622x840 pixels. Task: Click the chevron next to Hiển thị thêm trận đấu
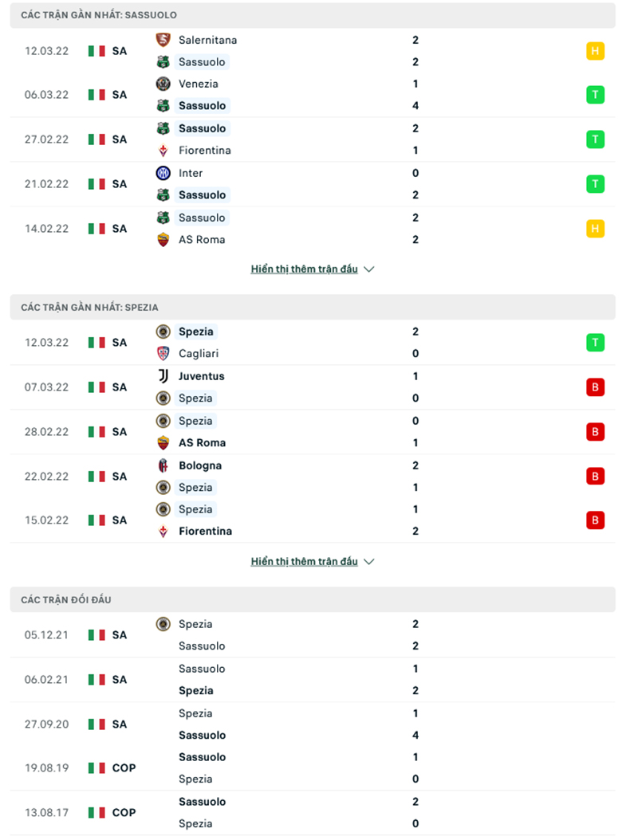pos(368,269)
